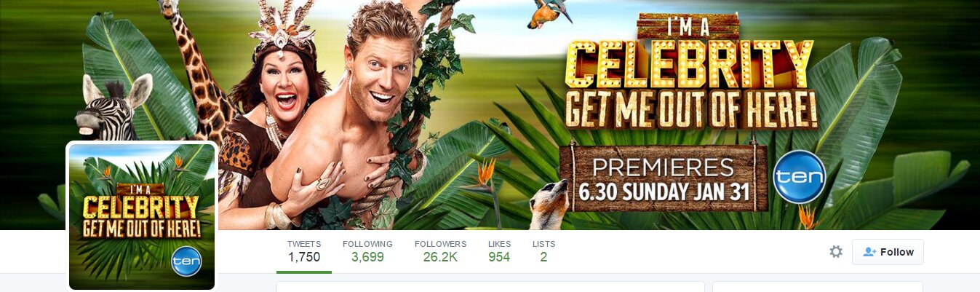Open the gear user actions menu

pos(836,252)
